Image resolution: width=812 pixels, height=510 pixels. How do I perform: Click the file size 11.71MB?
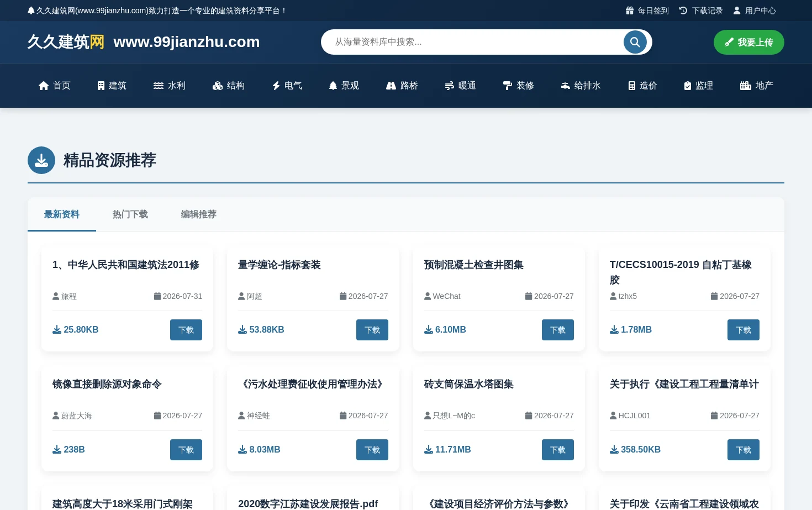pyautogui.click(x=453, y=450)
